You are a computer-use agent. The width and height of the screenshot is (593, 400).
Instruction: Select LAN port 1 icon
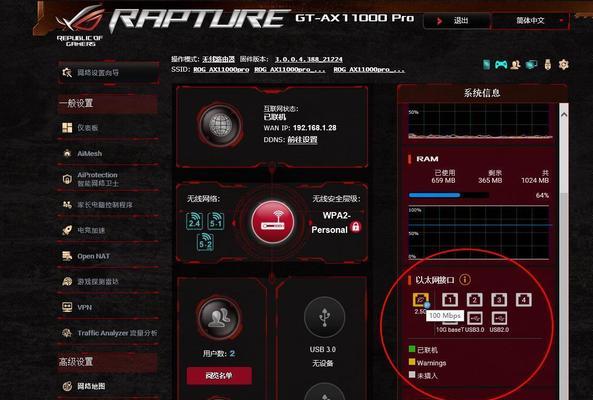tap(450, 300)
